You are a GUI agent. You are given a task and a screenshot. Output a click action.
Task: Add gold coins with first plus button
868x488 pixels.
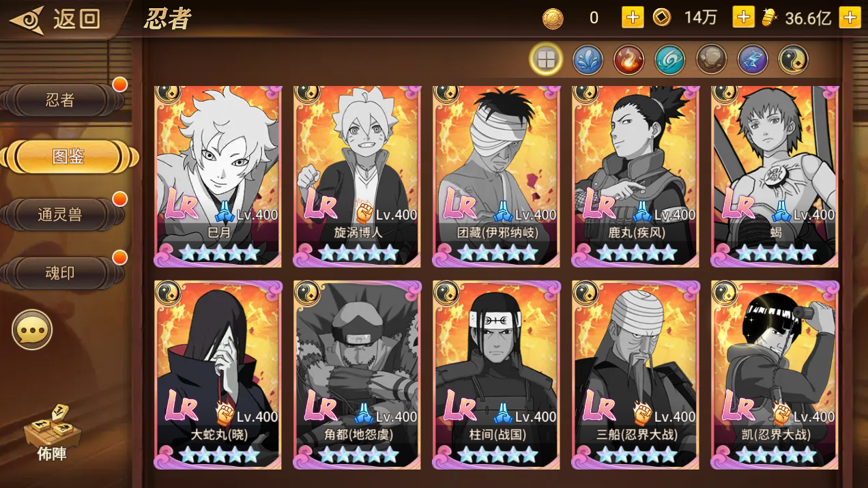pos(633,18)
